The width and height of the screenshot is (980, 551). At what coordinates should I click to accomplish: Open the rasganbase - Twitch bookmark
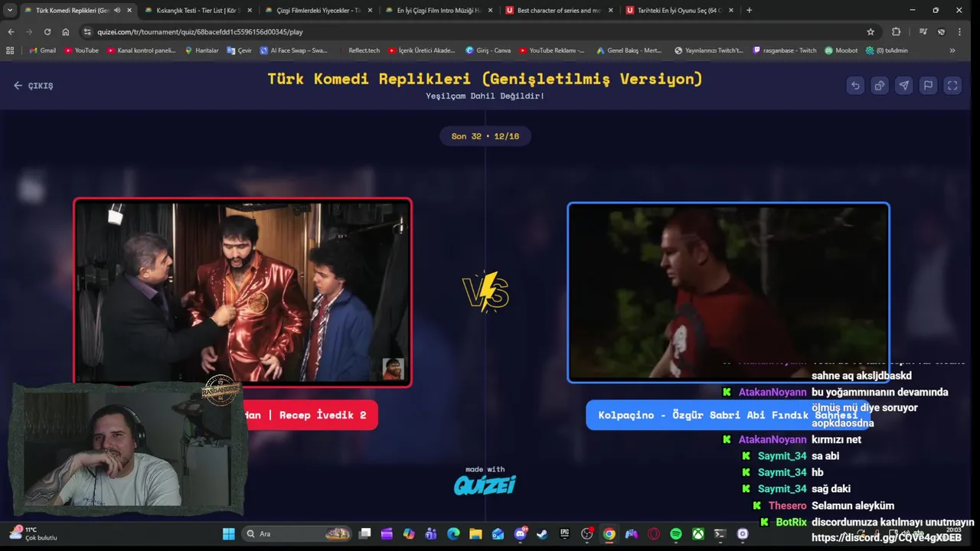(x=785, y=51)
